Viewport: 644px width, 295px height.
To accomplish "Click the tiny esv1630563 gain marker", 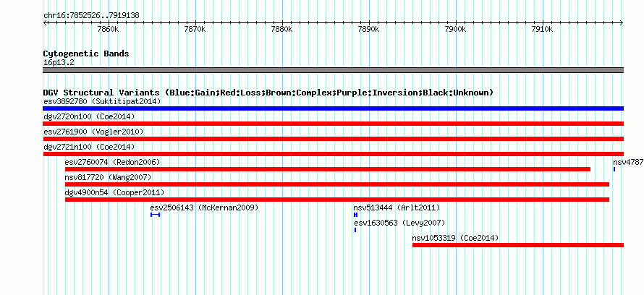I will click(355, 230).
